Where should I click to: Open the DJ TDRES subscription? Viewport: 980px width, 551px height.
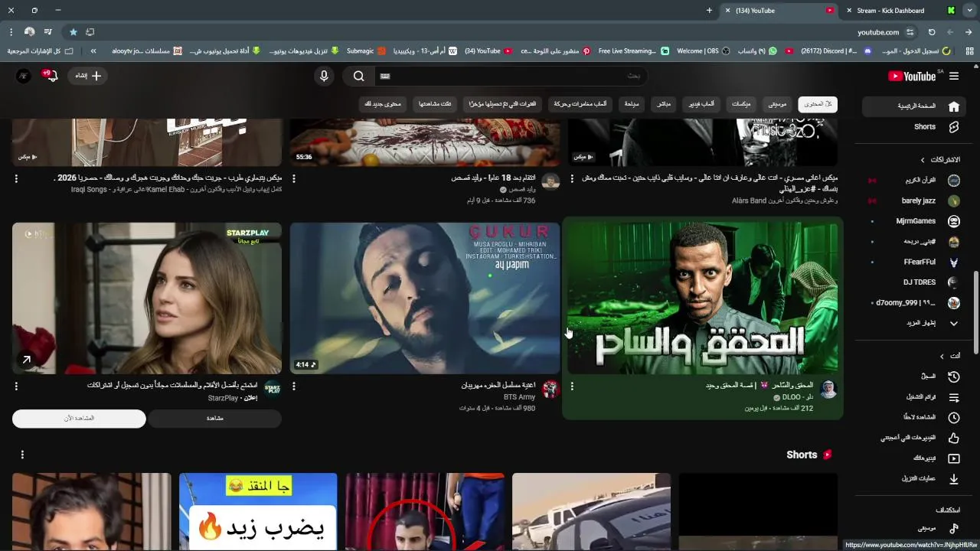click(915, 282)
